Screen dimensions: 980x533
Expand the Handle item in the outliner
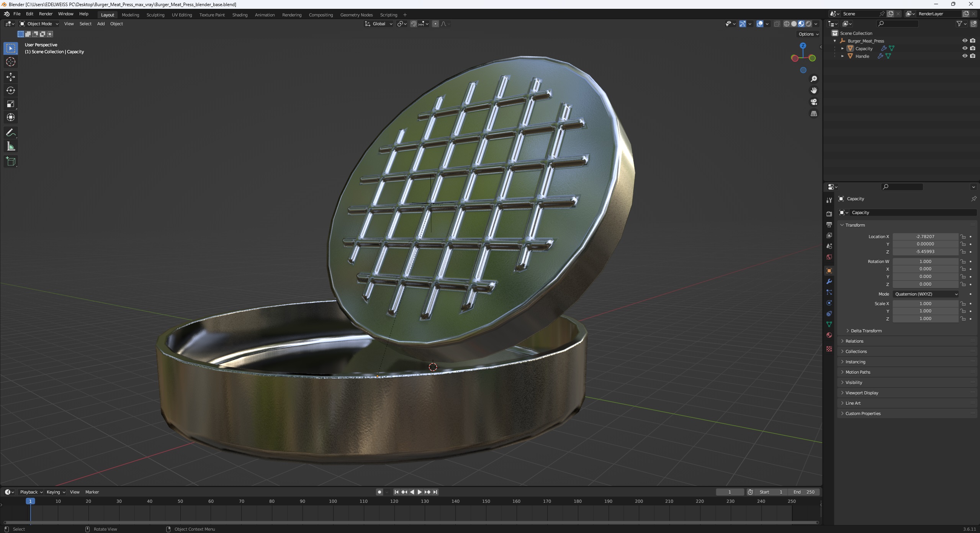(x=843, y=56)
